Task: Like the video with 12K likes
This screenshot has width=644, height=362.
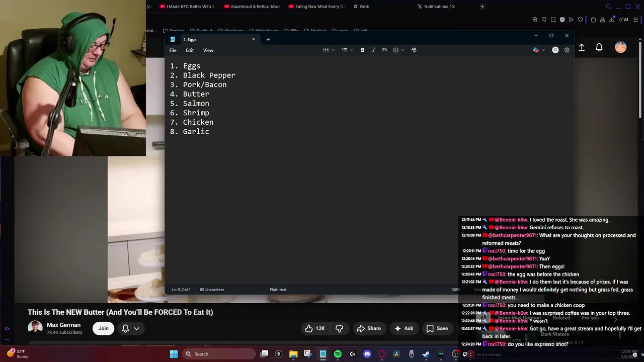Action: (314, 328)
